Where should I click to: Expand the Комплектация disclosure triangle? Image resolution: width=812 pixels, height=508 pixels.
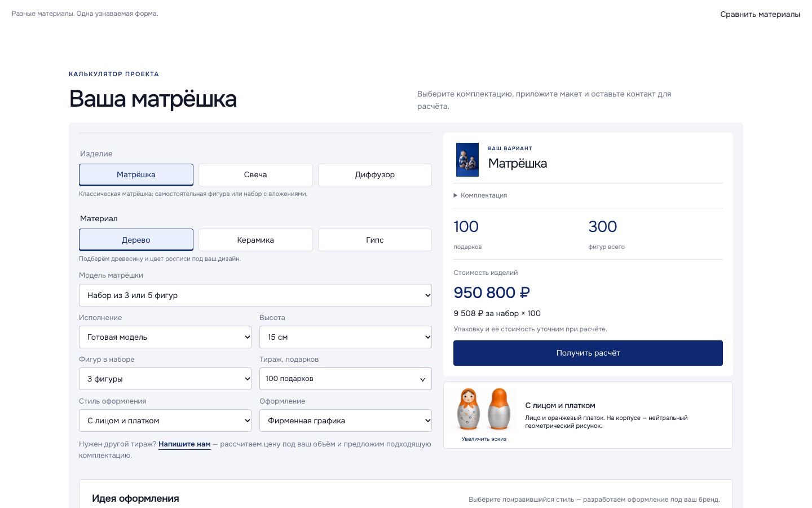click(456, 195)
